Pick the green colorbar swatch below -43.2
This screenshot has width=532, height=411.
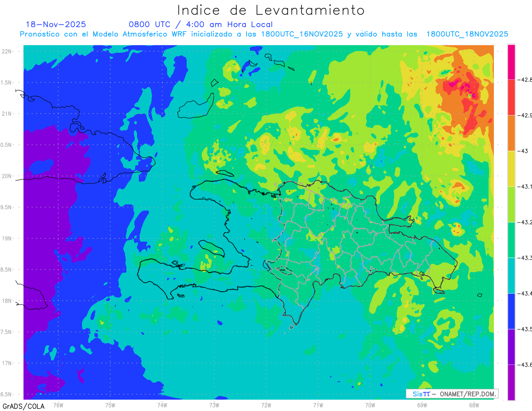pos(511,240)
